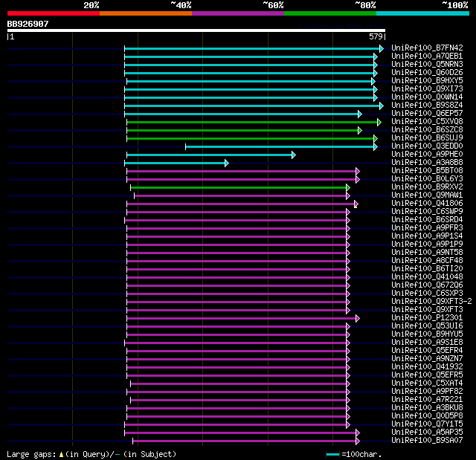
Task: Click the UniRef100_Q9XFT3-2 label
Action: tap(431, 302)
